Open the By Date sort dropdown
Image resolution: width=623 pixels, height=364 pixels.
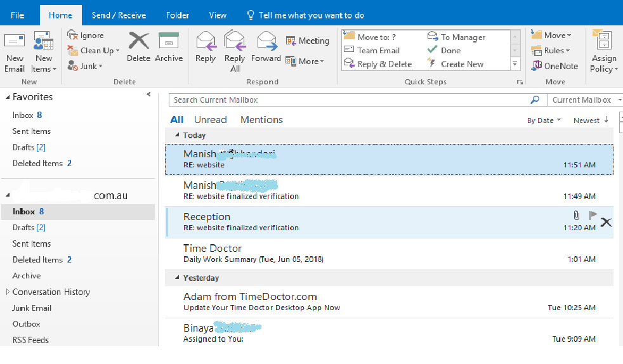click(x=544, y=120)
